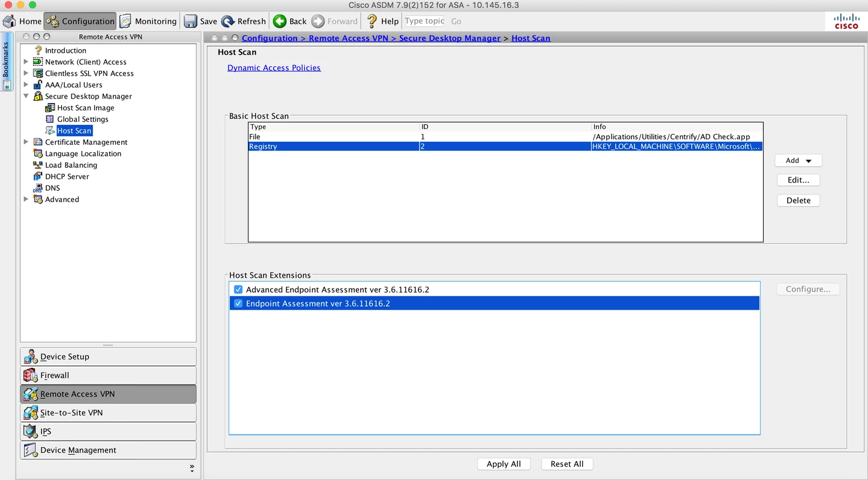Select the Global Settings tree item
Image resolution: width=868 pixels, height=480 pixels.
point(83,119)
